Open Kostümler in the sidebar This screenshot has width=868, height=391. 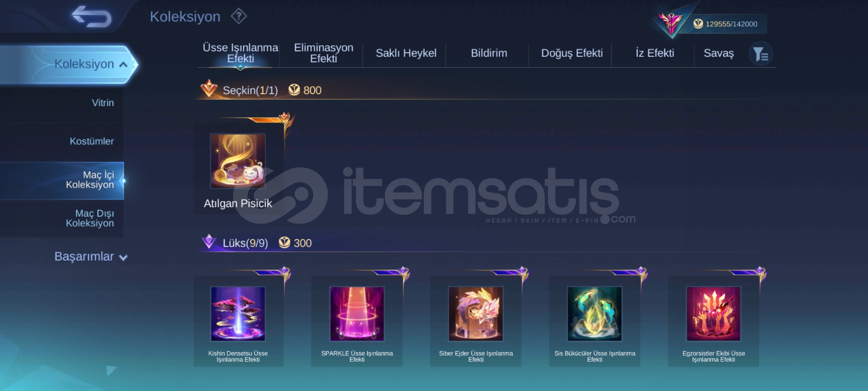tap(92, 141)
